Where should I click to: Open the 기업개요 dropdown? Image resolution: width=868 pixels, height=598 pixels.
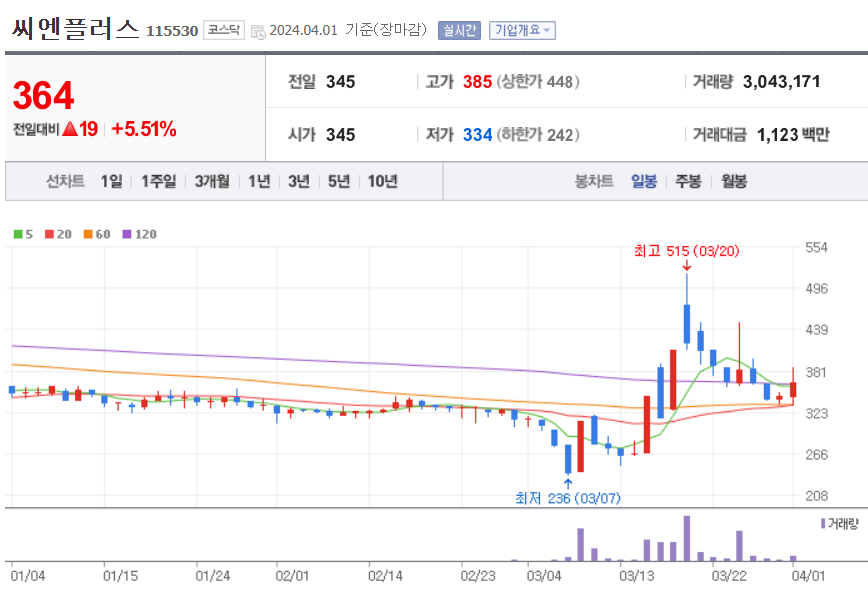[x=522, y=30]
